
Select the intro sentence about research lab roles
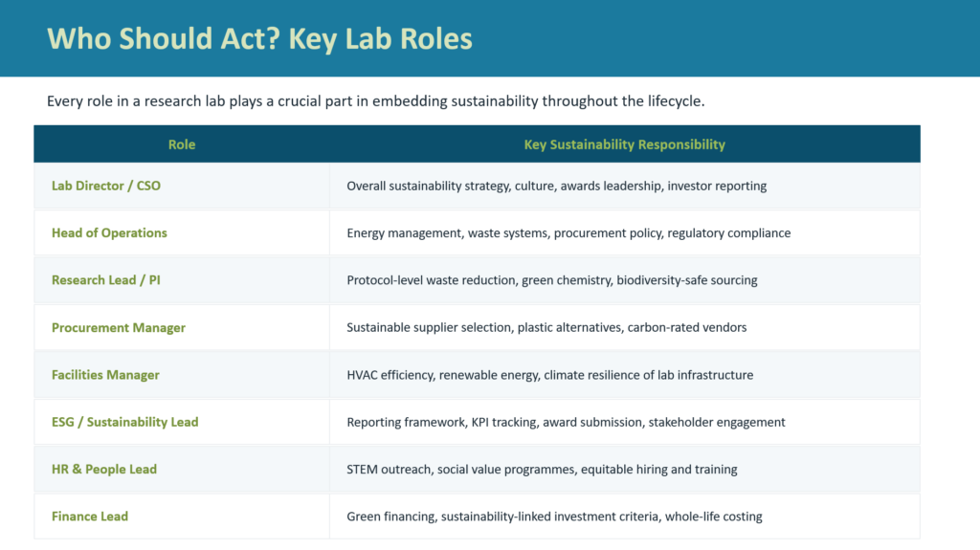click(x=375, y=101)
